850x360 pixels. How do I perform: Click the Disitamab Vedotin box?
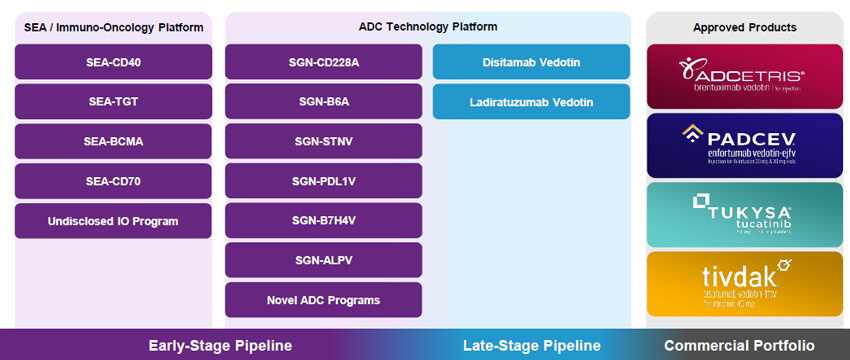coord(531,62)
